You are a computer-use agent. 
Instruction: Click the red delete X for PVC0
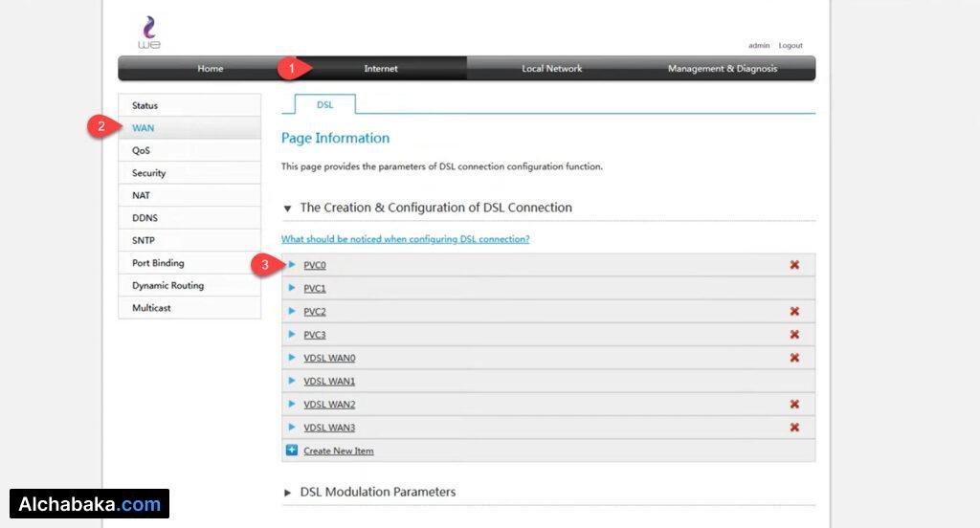pos(794,265)
